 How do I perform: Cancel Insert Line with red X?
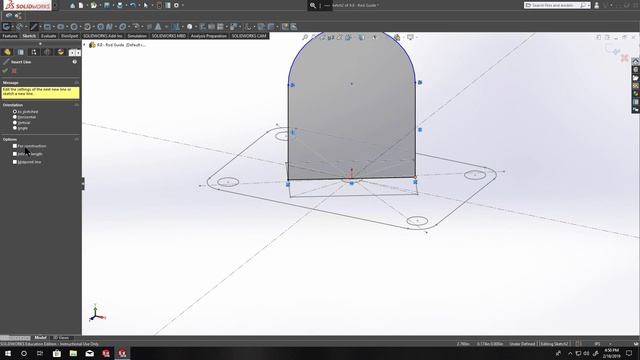pos(14,71)
